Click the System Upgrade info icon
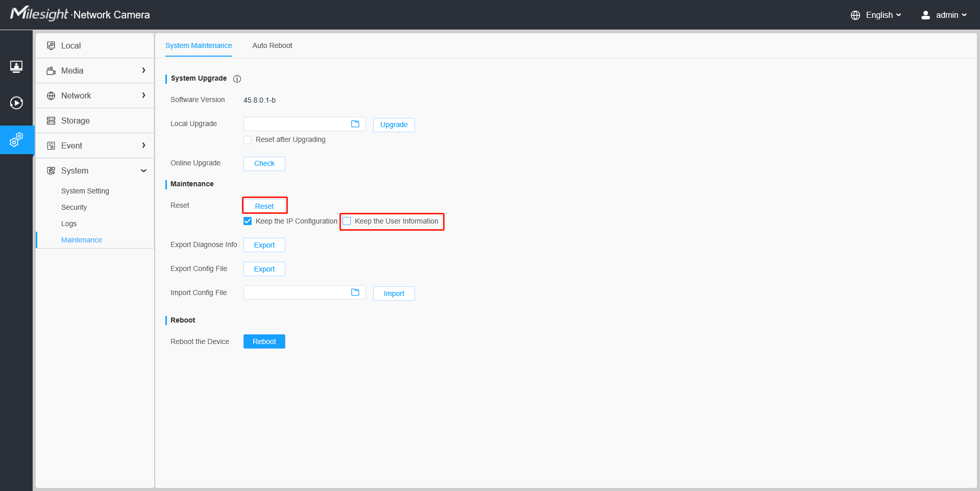Viewport: 980px width, 491px height. pyautogui.click(x=237, y=79)
